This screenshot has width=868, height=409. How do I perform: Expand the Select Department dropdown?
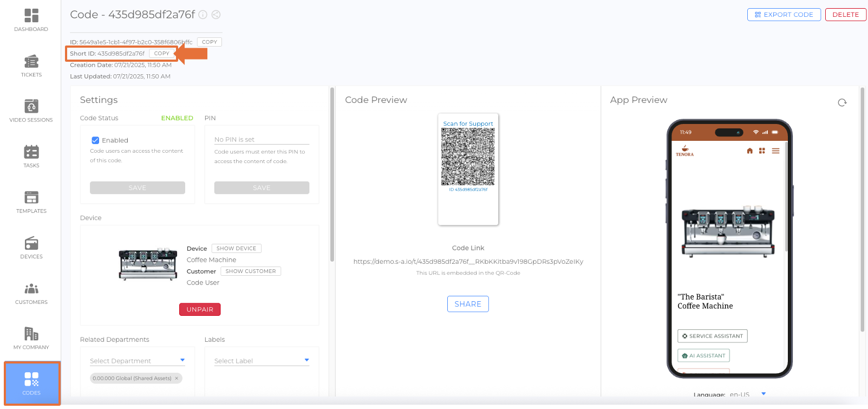(137, 361)
